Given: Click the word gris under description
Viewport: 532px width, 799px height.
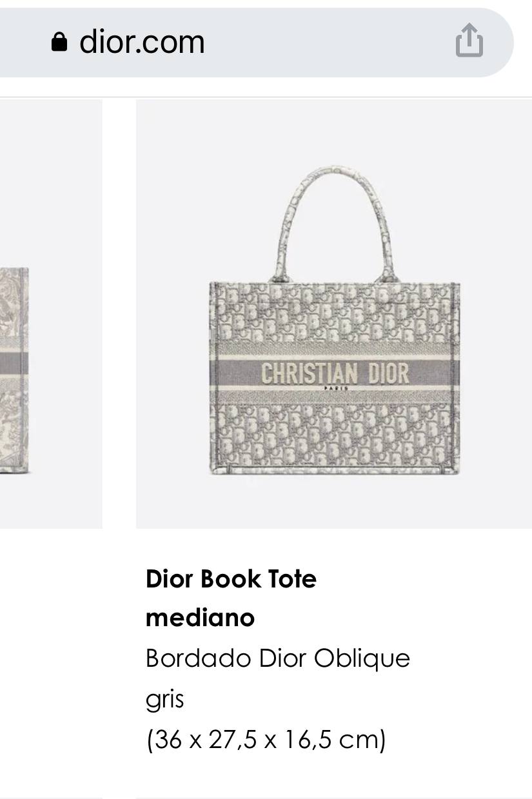Looking at the screenshot, I should (x=165, y=700).
